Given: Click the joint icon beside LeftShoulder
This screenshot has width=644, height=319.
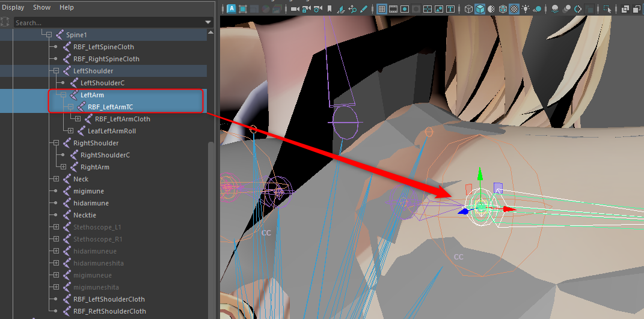Looking at the screenshot, I should (x=67, y=71).
